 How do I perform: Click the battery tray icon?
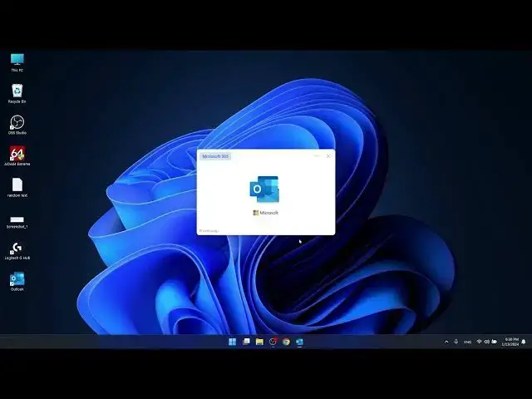pyautogui.click(x=495, y=342)
